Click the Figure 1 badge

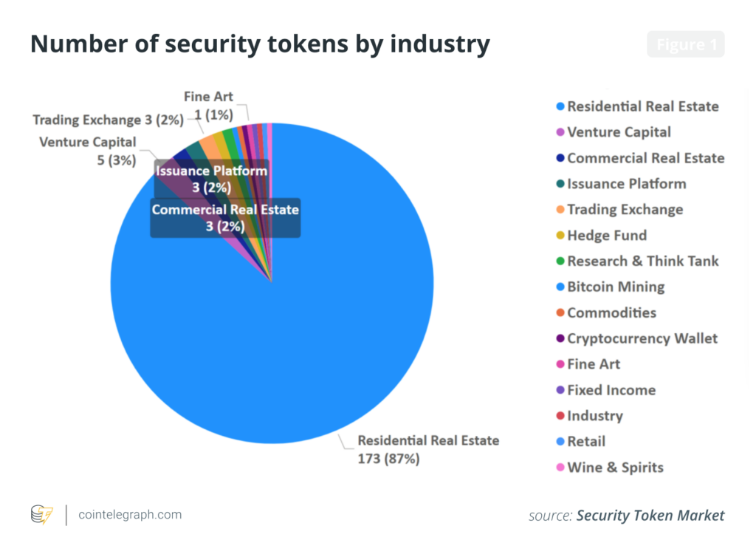(686, 44)
